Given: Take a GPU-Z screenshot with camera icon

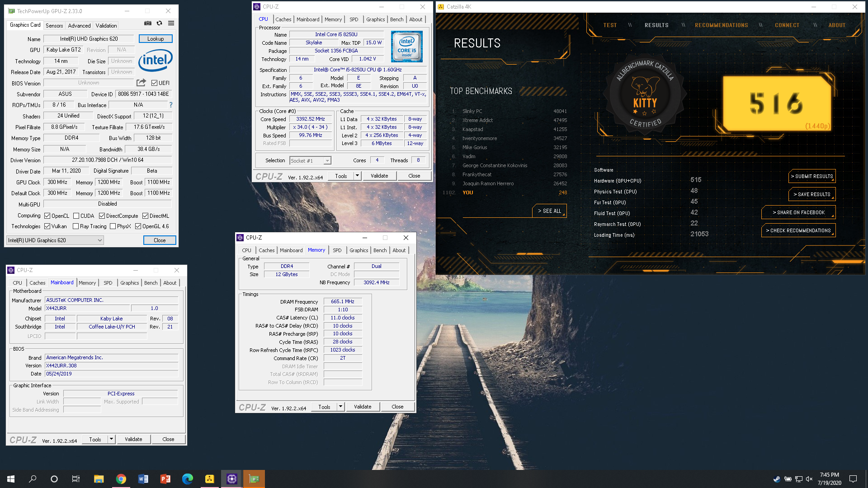Looking at the screenshot, I should 148,23.
